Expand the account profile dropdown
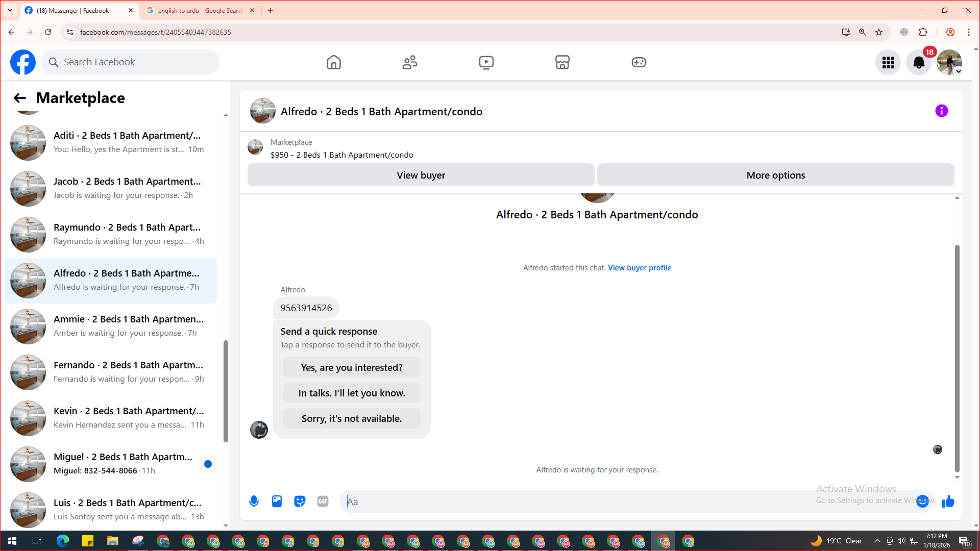Image resolution: width=980 pixels, height=551 pixels. pos(959,71)
